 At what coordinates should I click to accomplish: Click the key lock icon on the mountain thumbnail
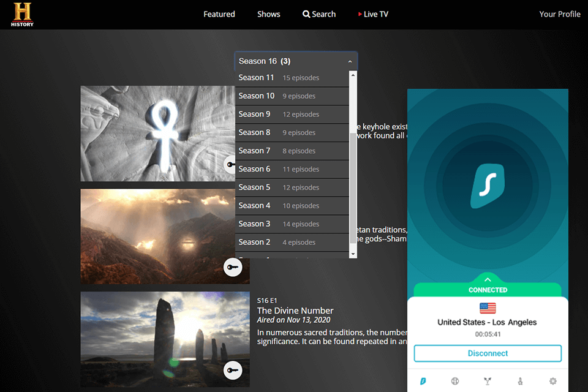pos(233,267)
